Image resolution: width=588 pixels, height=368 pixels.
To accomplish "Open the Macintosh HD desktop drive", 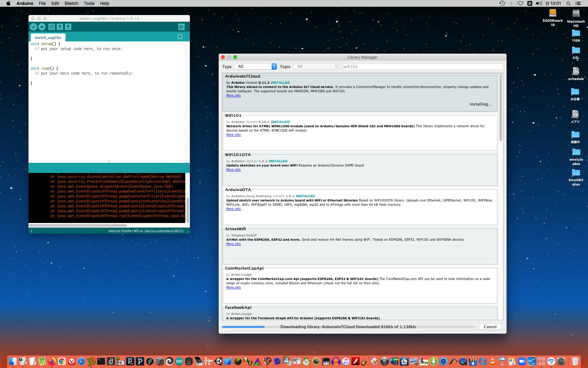I will click(x=576, y=14).
